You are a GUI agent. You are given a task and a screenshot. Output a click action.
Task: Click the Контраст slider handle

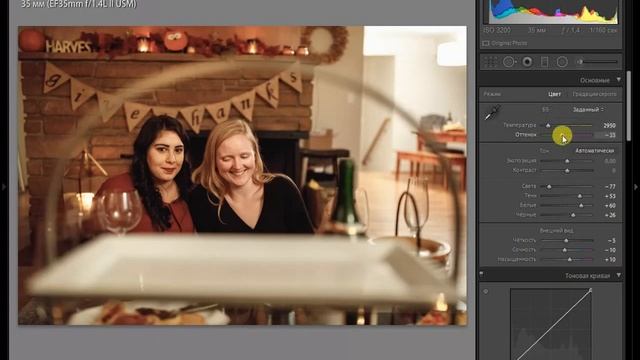tap(567, 171)
